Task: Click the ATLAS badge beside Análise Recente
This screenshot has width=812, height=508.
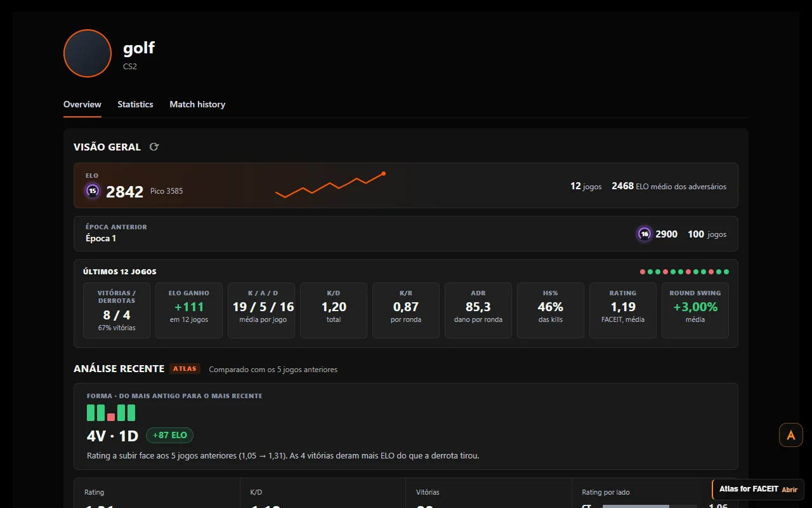Action: tap(185, 369)
